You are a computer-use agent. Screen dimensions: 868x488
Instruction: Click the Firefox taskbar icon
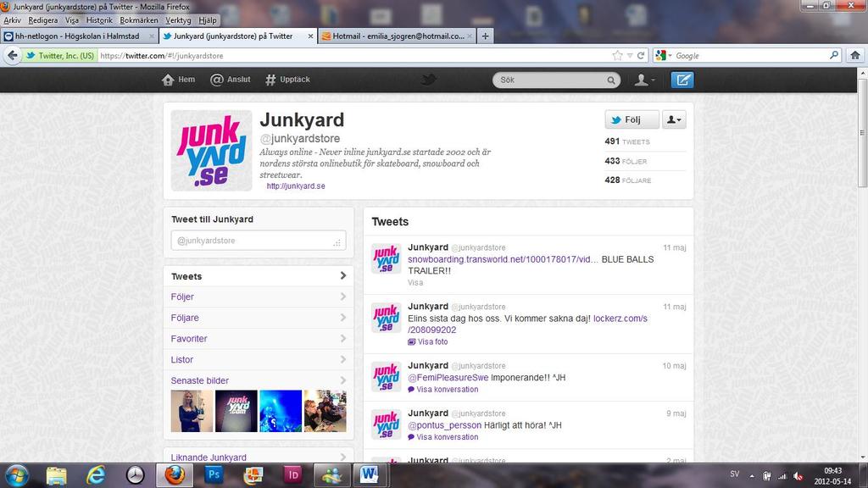[x=175, y=475]
